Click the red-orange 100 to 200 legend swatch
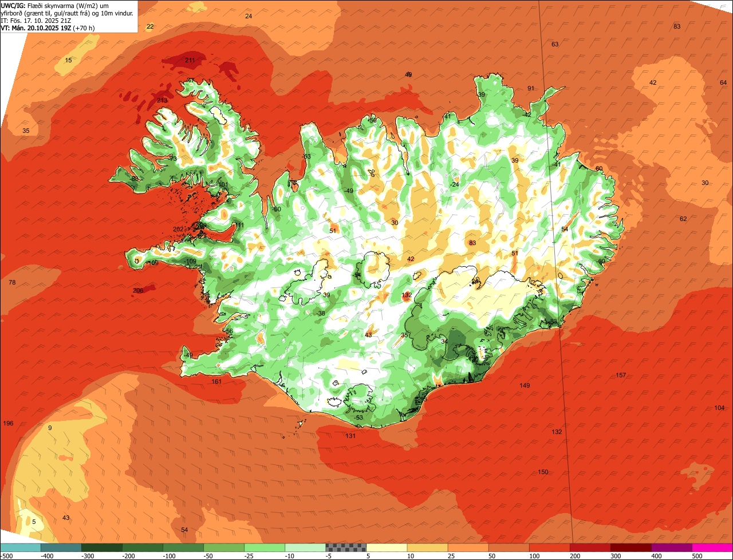 pyautogui.click(x=550, y=547)
